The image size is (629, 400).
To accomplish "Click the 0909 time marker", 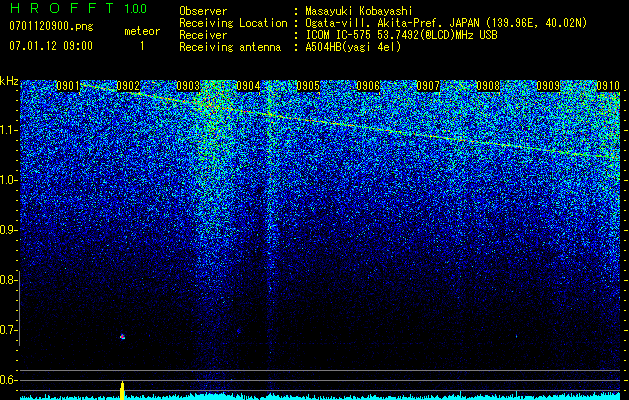I will [548, 86].
